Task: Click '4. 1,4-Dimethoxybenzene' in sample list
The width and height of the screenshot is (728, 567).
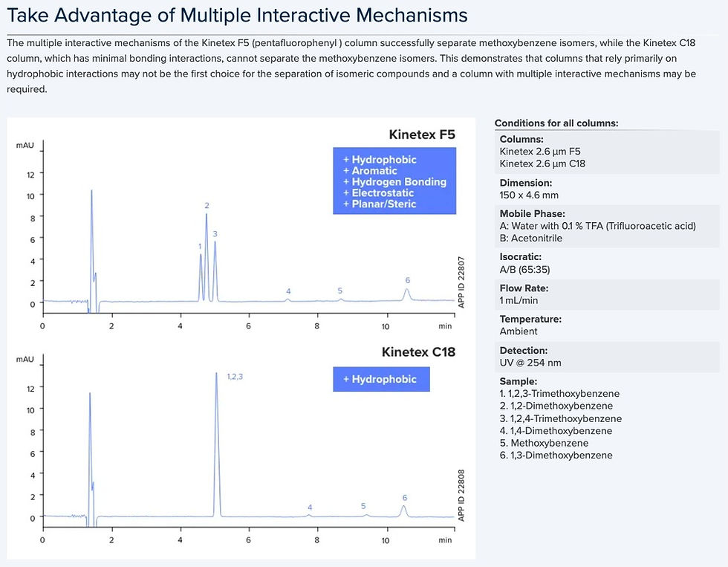Action: (x=556, y=430)
